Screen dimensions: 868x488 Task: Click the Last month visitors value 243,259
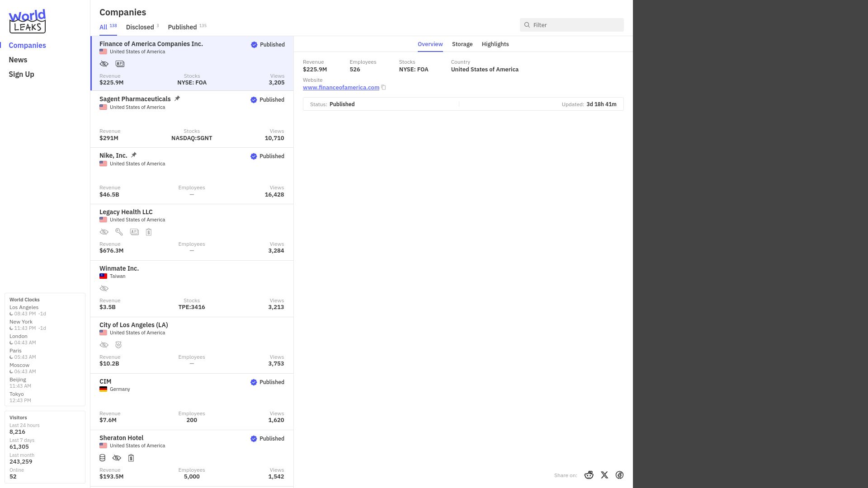pos(21,461)
